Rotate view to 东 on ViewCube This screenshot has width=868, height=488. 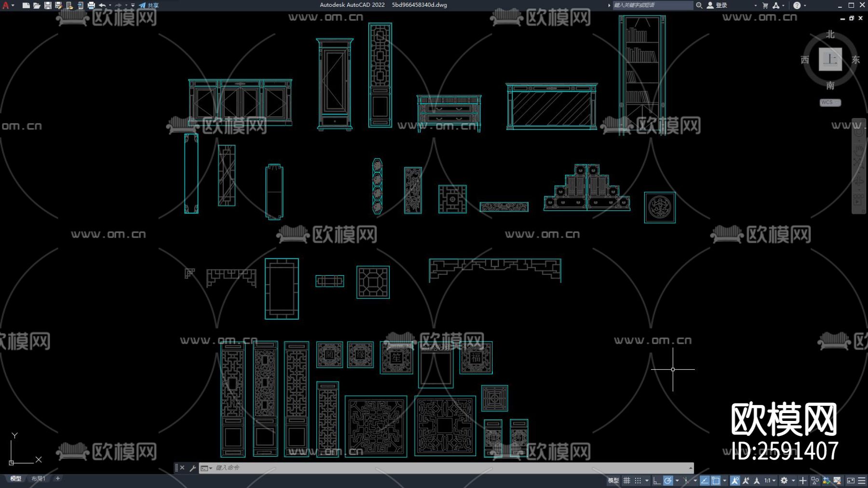pos(855,60)
